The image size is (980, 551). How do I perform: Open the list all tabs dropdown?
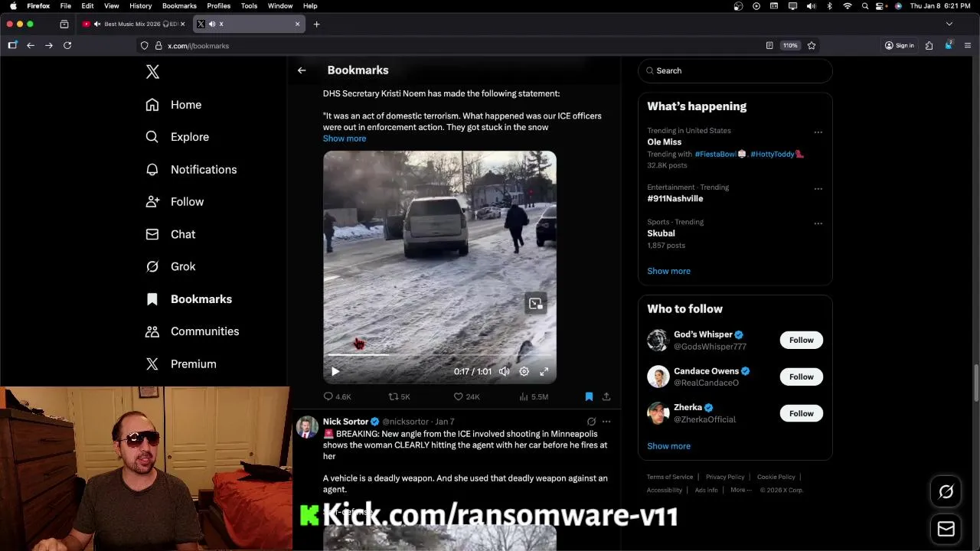click(949, 24)
